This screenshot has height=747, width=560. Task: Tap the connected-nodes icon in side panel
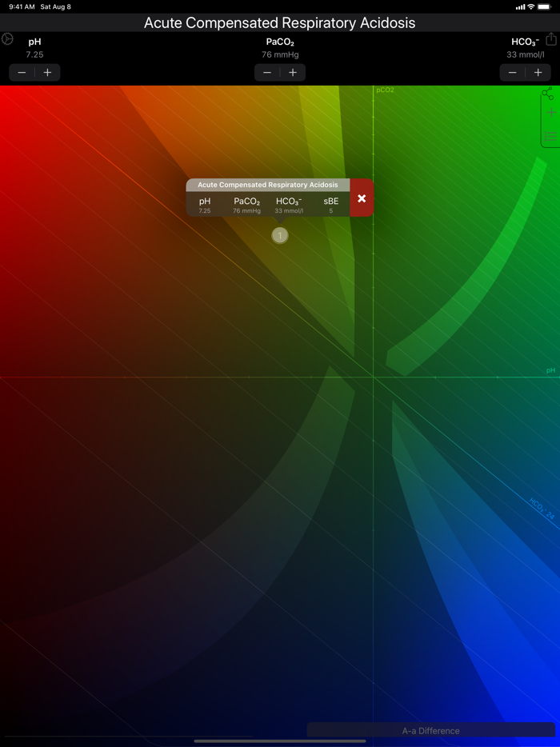tap(548, 94)
